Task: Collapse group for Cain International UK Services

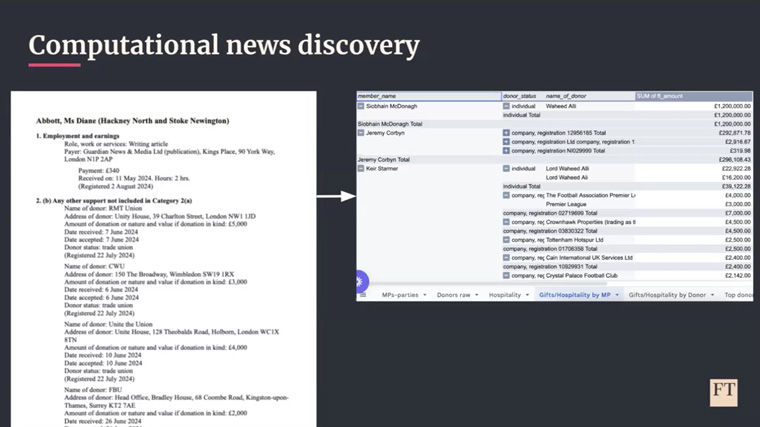Action: (x=506, y=258)
